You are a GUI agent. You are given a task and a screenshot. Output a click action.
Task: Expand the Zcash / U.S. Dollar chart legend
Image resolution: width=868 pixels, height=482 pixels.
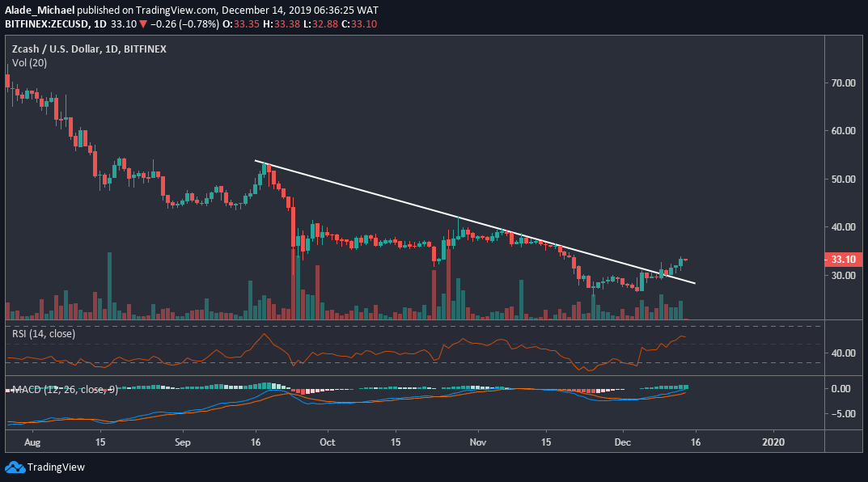click(x=89, y=49)
